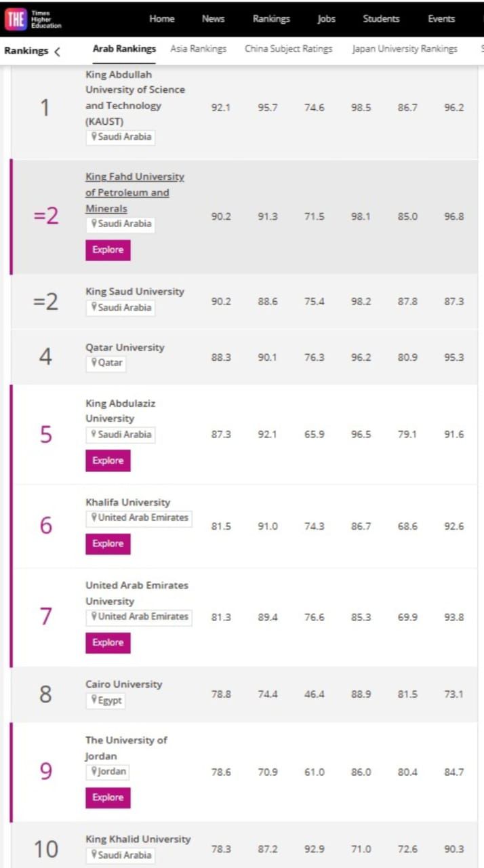
Task: Open the Jobs menu item
Action: click(x=327, y=19)
